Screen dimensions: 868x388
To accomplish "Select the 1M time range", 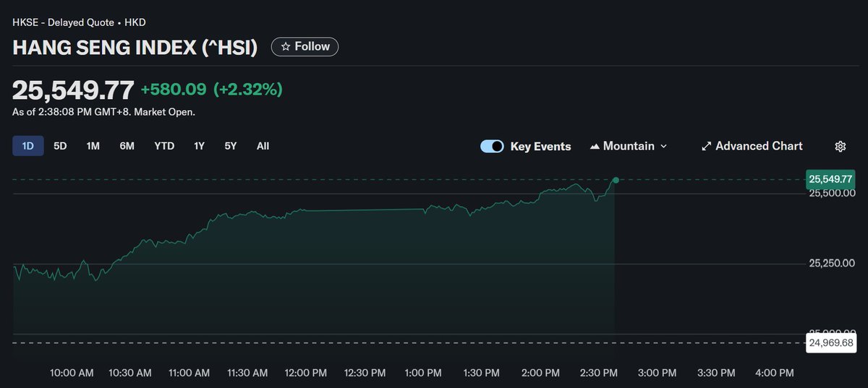I will 93,146.
